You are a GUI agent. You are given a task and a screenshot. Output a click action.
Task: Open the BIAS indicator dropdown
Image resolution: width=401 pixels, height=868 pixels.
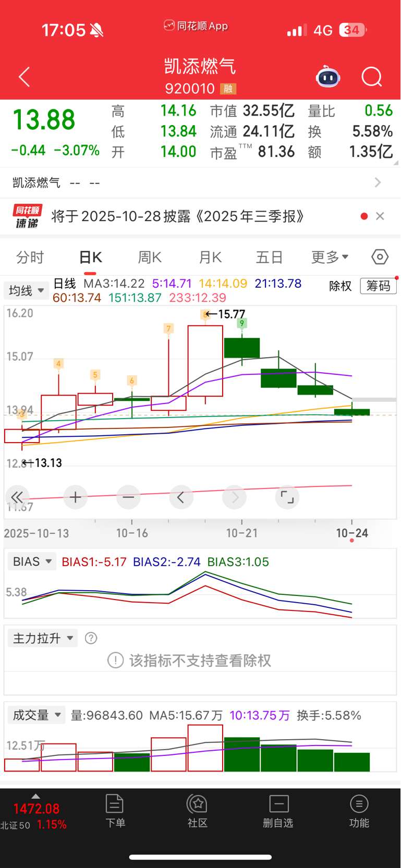[32, 561]
